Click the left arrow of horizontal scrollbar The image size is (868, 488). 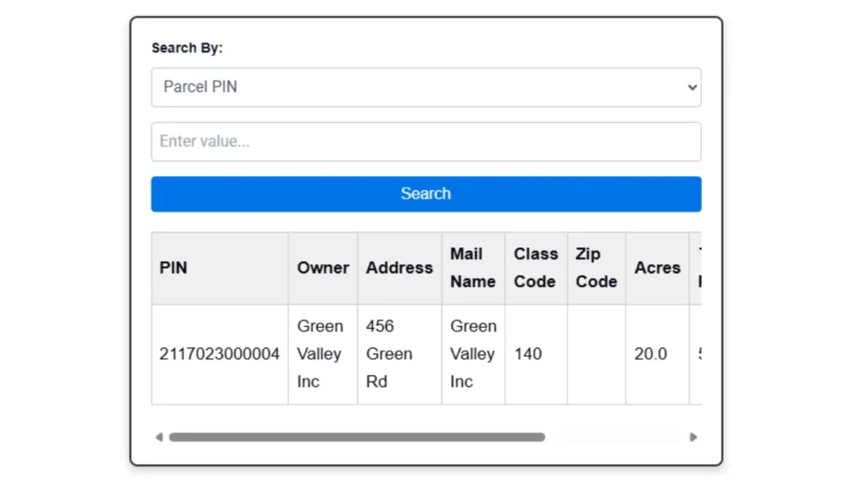pos(159,437)
